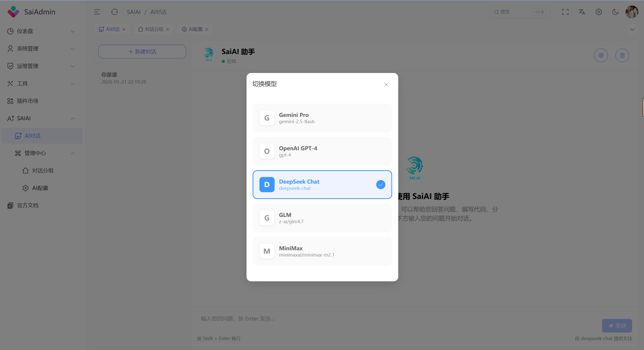Click the 新建对话 button
Screen dimensions: 644x350
coord(142,52)
